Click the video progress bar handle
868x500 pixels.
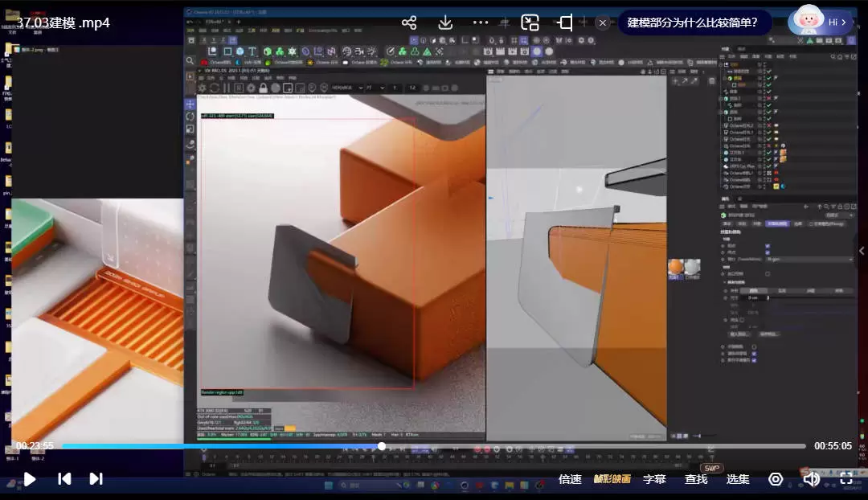coord(382,446)
